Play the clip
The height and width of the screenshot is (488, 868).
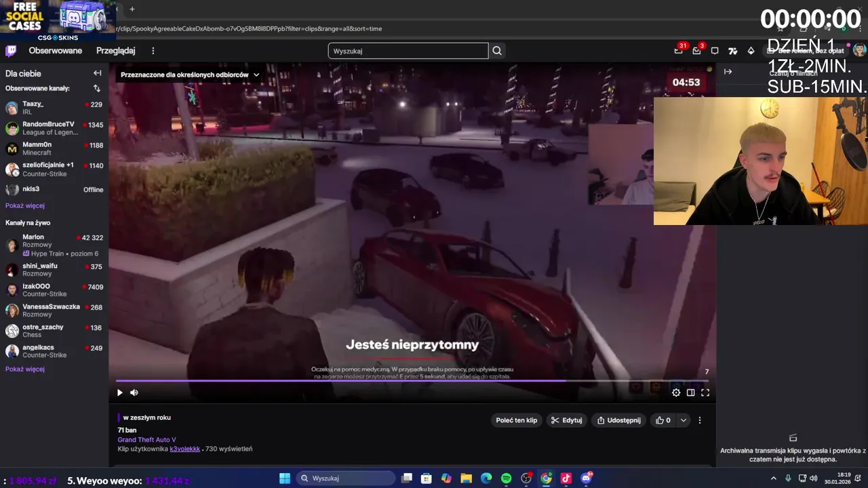pos(120,392)
